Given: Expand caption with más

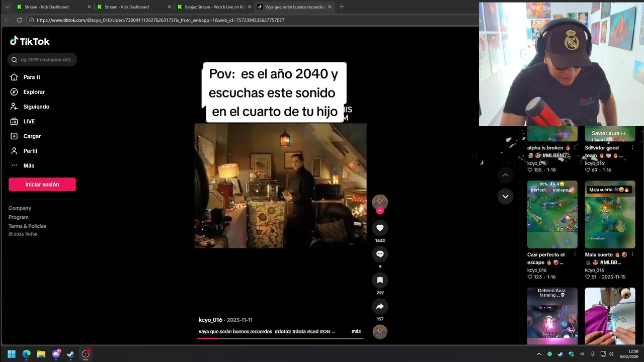Looking at the screenshot, I should [356, 331].
